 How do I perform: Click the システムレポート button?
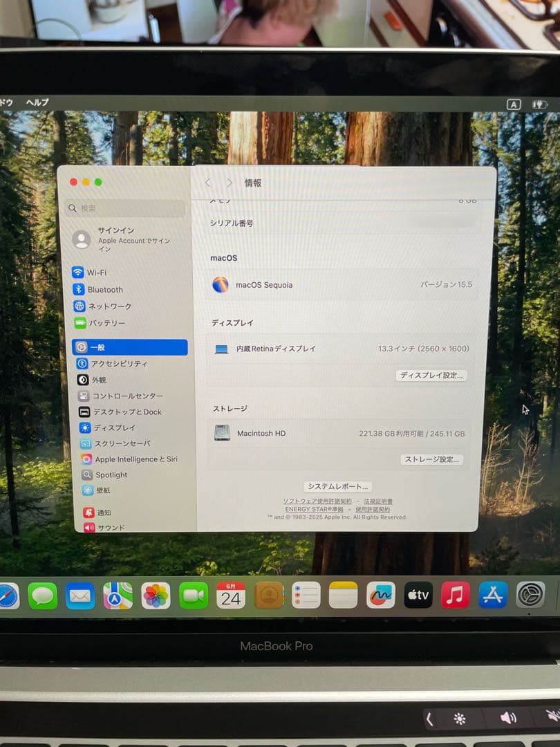(x=337, y=486)
